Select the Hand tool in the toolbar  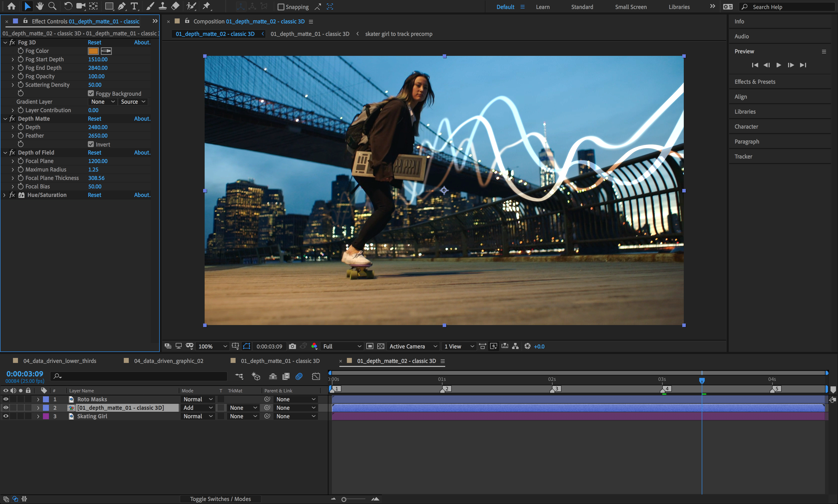point(40,6)
